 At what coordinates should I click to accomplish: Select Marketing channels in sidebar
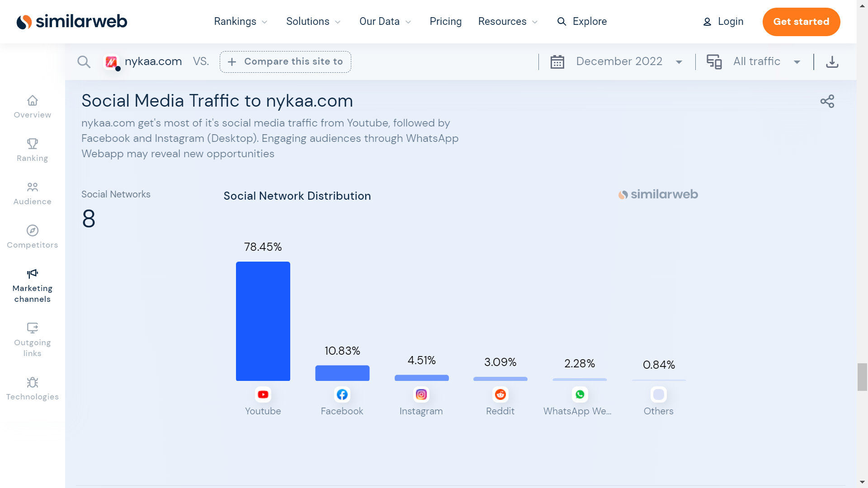tap(33, 286)
